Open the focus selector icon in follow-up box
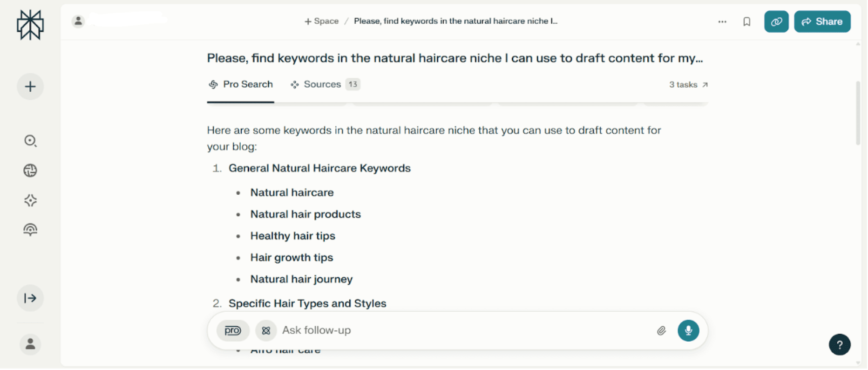Image resolution: width=868 pixels, height=370 pixels. tap(266, 331)
